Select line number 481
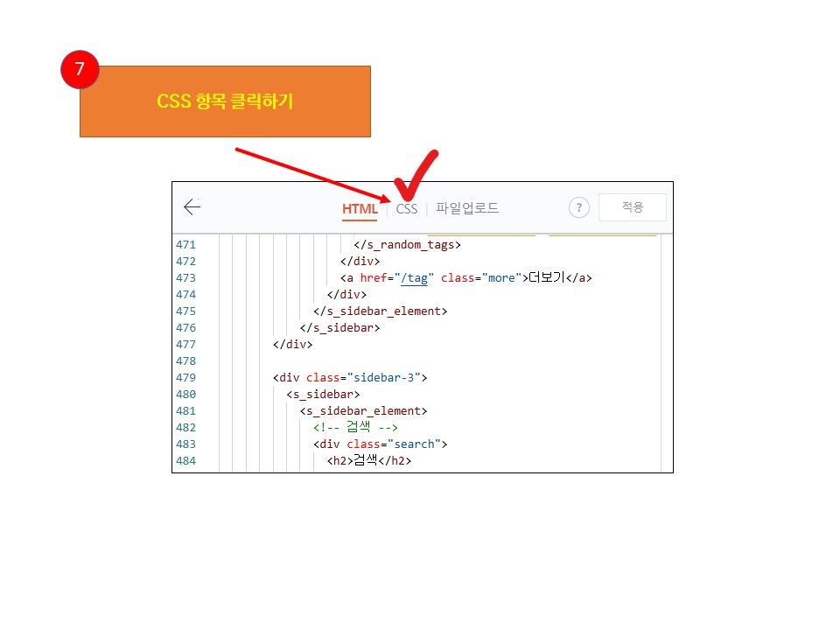The height and width of the screenshot is (630, 840). [185, 411]
